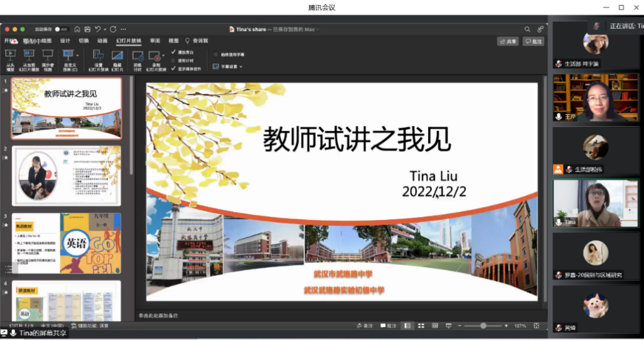Click the Share (共享) button
Screen dimensions: 644x340
point(508,42)
